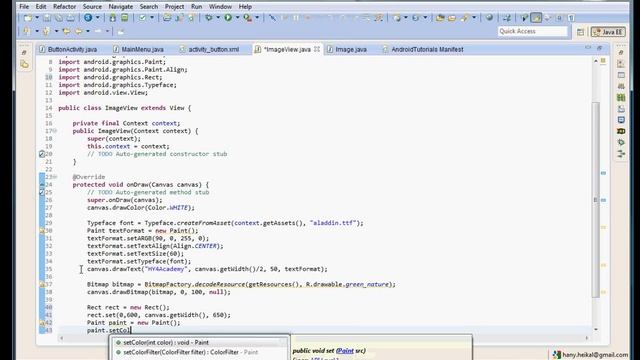Viewport: 640px width, 360px height.
Task: Click the Previous Annotation toolbar icon
Action: pyautogui.click(x=46, y=31)
